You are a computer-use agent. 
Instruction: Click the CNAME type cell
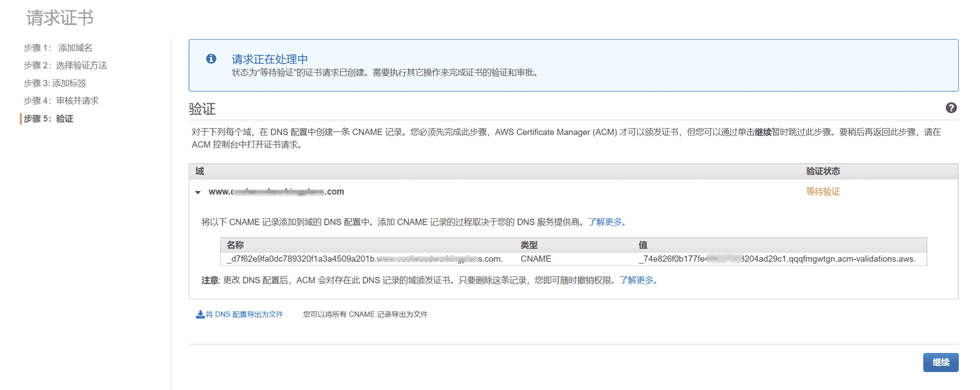click(x=536, y=259)
